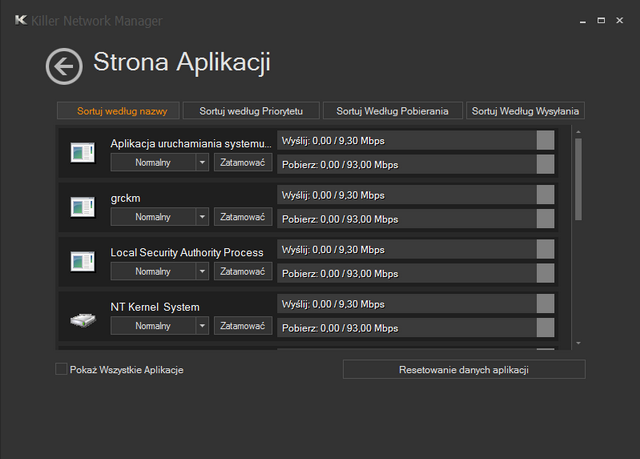Expand NT Kernel System priority dropdown
Viewport: 640px width, 459px height.
202,326
